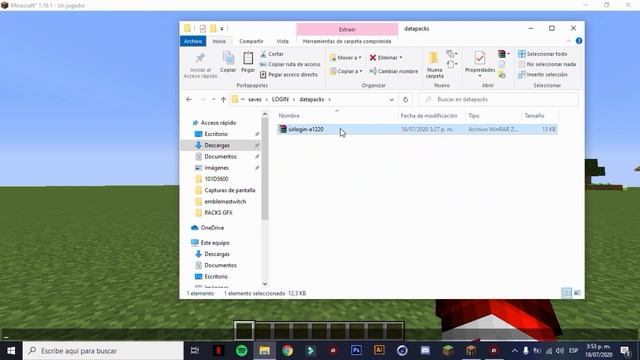This screenshot has width=640, height=360.
Task: Open Discord from the taskbar
Action: (x=425, y=351)
